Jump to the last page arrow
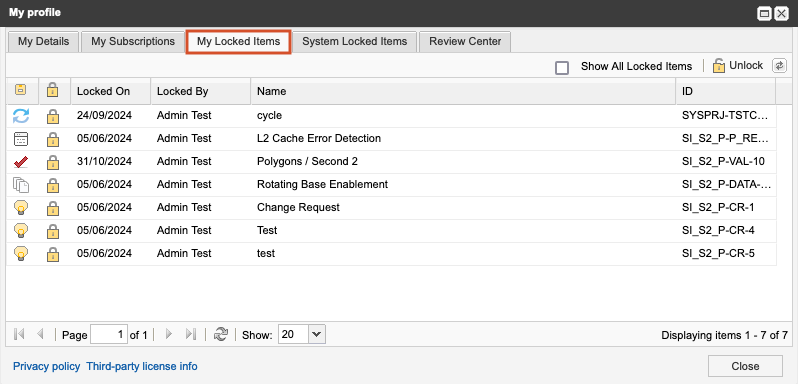The width and height of the screenshot is (798, 384). tap(191, 334)
